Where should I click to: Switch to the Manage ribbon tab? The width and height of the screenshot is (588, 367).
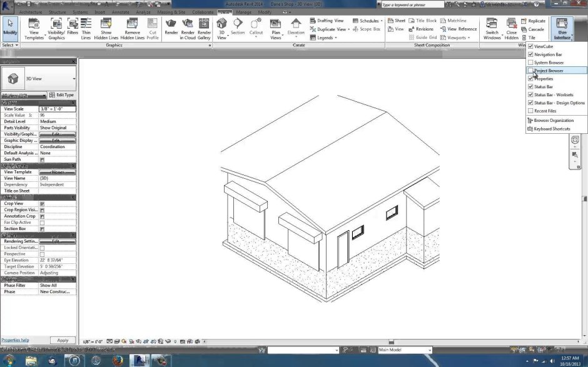click(244, 11)
